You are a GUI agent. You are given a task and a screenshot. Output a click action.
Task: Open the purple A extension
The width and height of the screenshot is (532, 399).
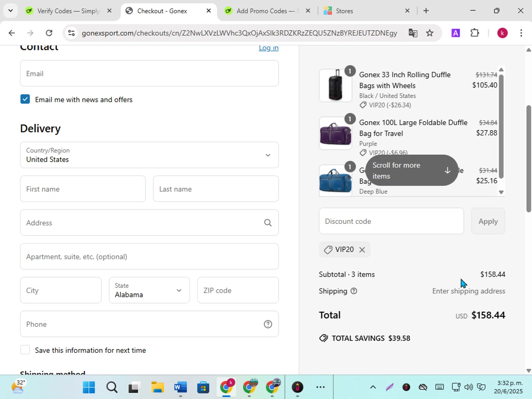(x=455, y=33)
